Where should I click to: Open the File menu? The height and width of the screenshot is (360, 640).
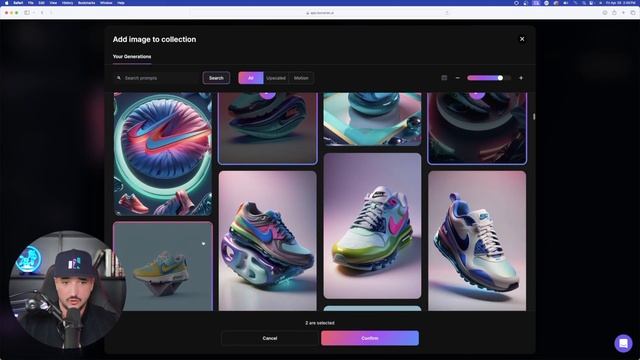coord(31,3)
